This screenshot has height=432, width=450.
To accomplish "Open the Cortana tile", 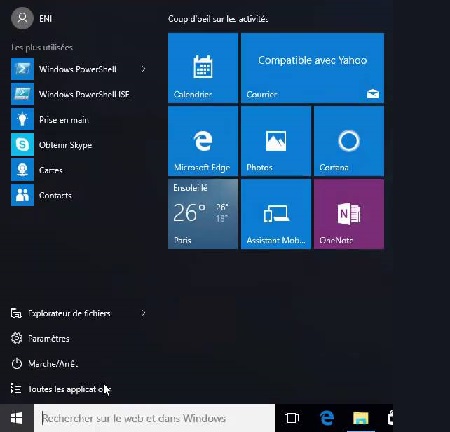I will (x=349, y=141).
